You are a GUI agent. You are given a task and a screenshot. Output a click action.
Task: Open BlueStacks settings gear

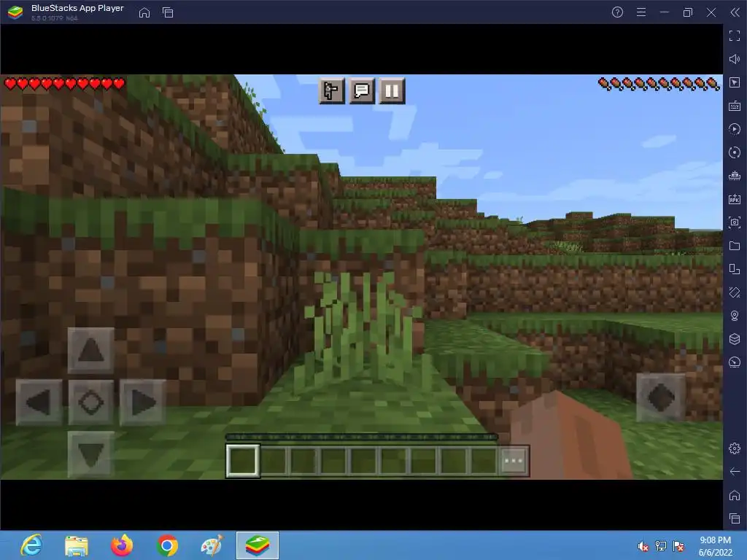coord(735,448)
